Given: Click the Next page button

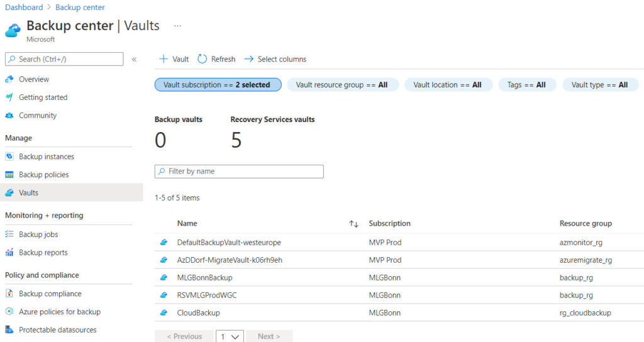Looking at the screenshot, I should 269,336.
